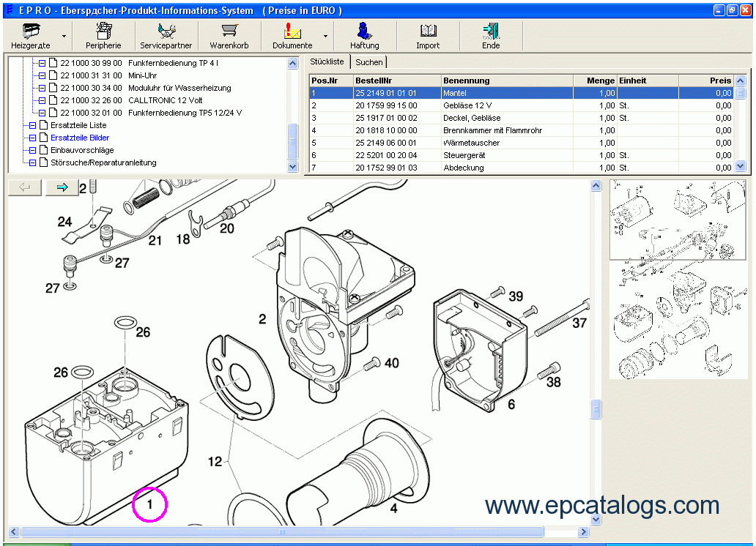
Task: Select Abdeckung parts row
Action: pyautogui.click(x=522, y=168)
